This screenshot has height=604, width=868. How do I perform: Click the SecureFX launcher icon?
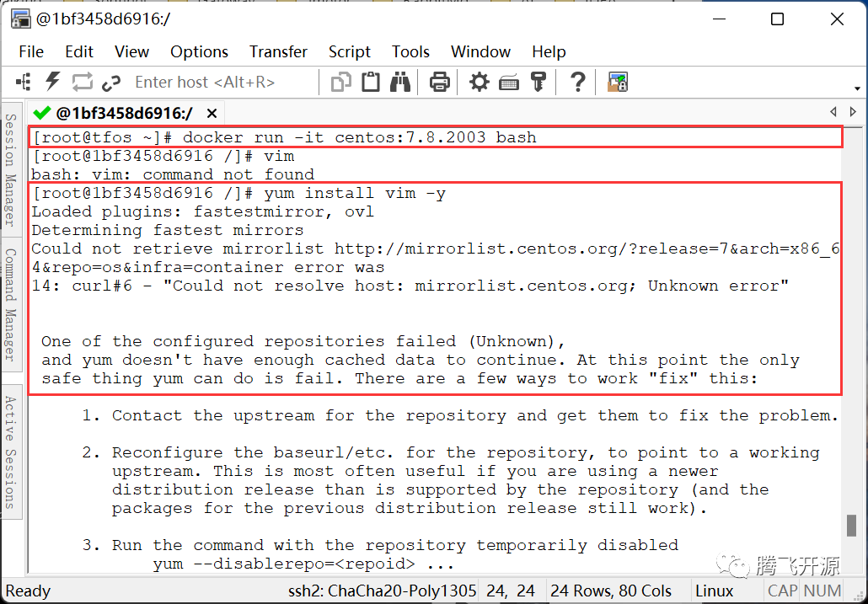click(617, 83)
